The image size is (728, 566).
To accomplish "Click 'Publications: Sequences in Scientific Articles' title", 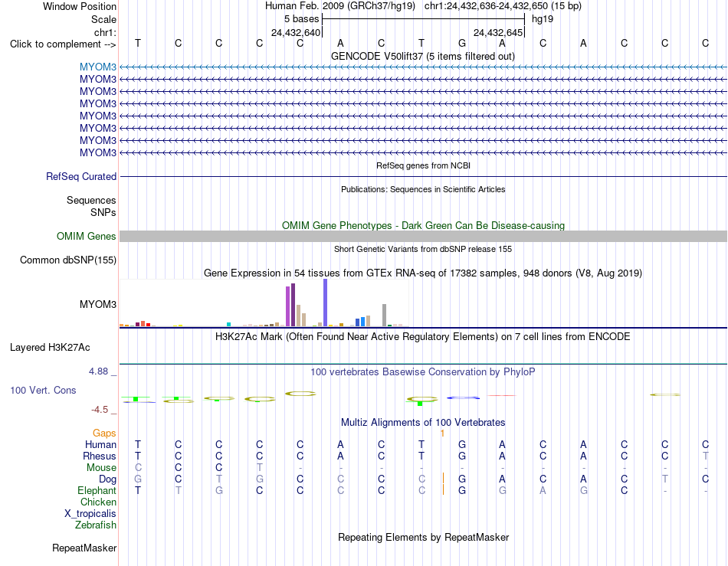I will tap(423, 189).
